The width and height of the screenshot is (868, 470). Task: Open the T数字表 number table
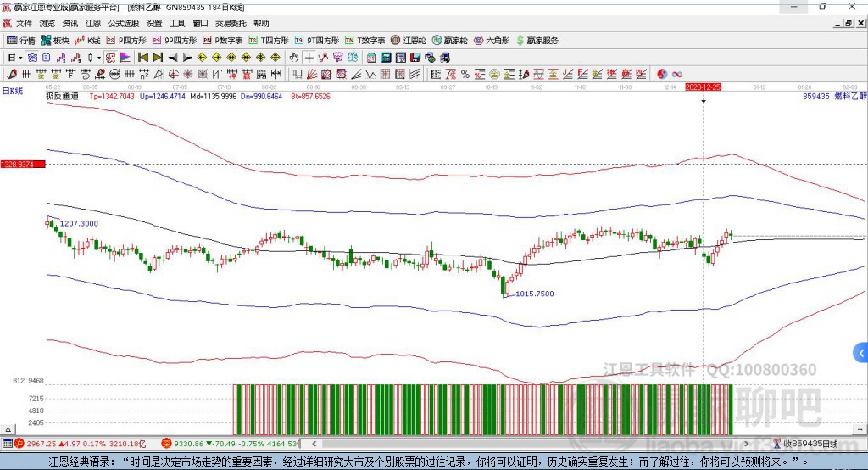point(364,40)
